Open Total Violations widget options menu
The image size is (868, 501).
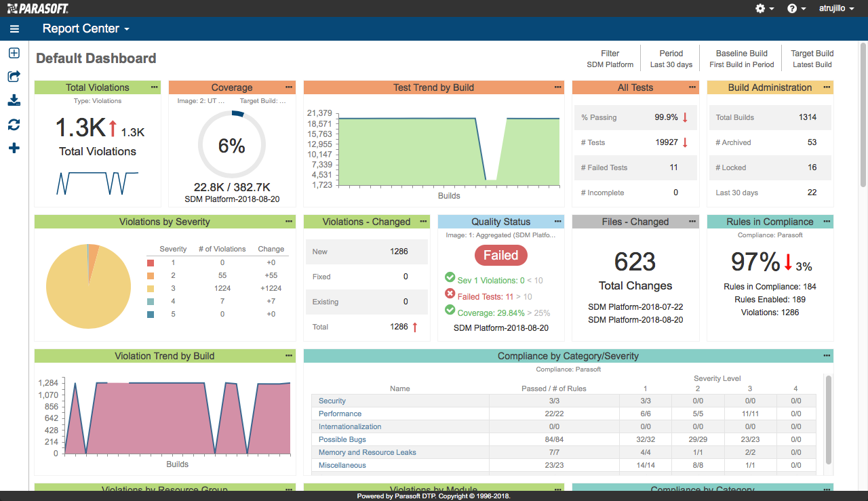[154, 87]
